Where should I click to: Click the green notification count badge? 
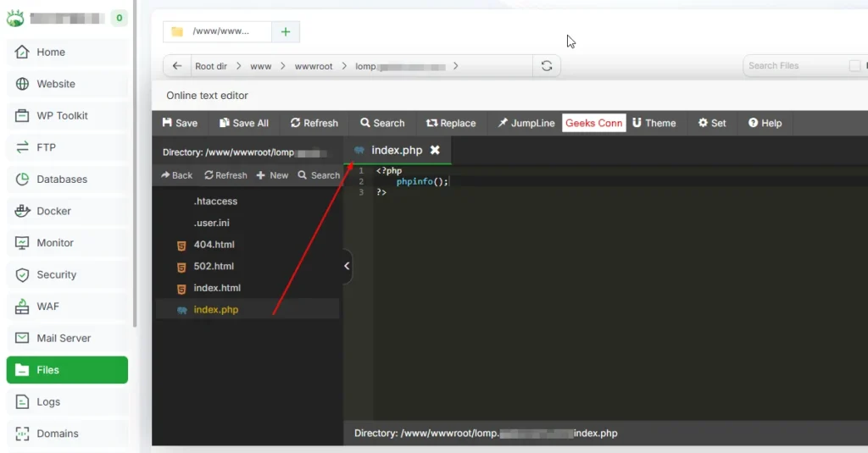click(119, 19)
